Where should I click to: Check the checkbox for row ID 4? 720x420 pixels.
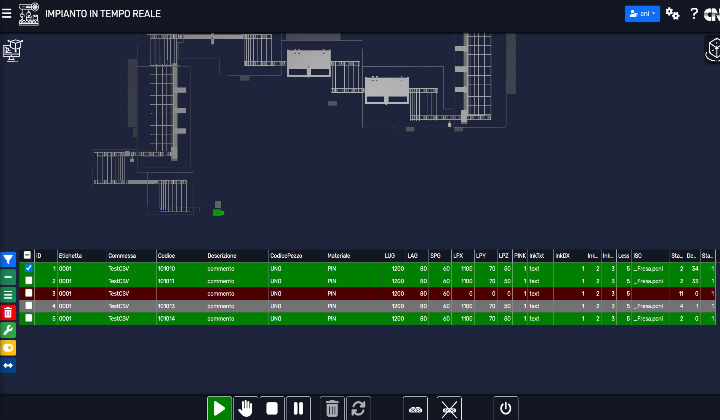(x=28, y=305)
